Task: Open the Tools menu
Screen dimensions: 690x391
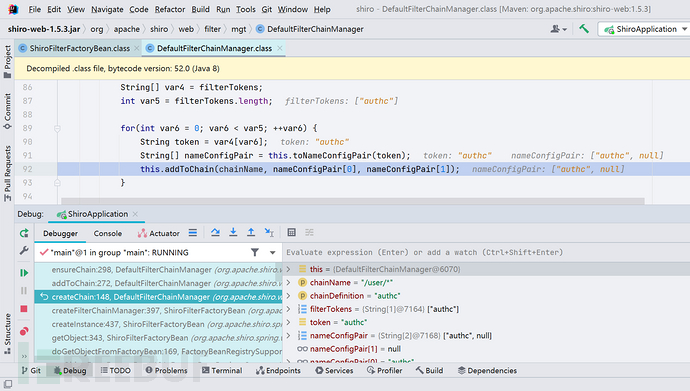Action: (x=246, y=9)
